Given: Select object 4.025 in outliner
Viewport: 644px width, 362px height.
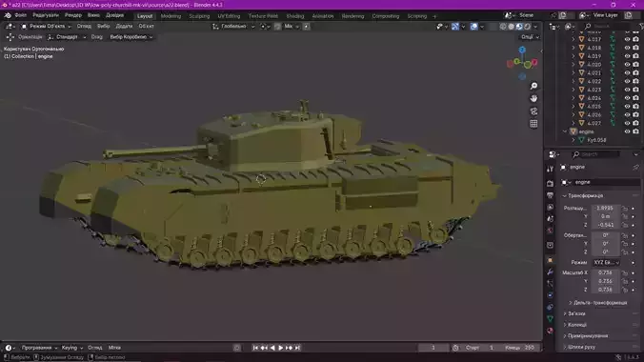Looking at the screenshot, I should tap(594, 107).
